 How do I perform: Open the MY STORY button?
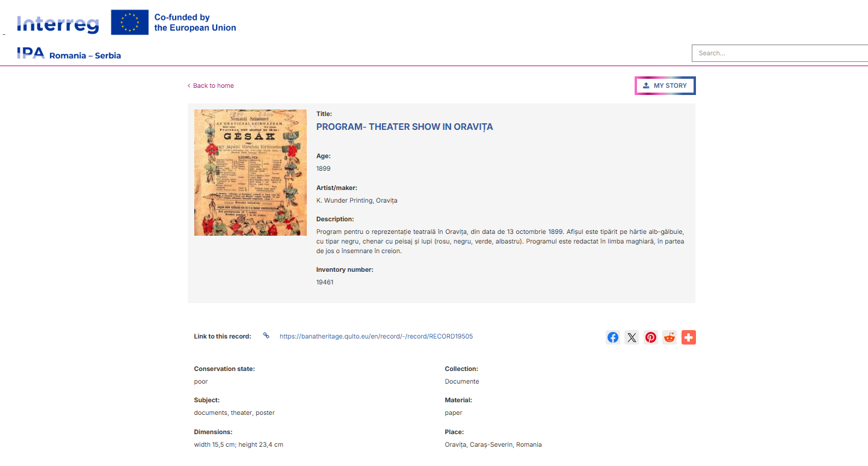click(x=665, y=85)
